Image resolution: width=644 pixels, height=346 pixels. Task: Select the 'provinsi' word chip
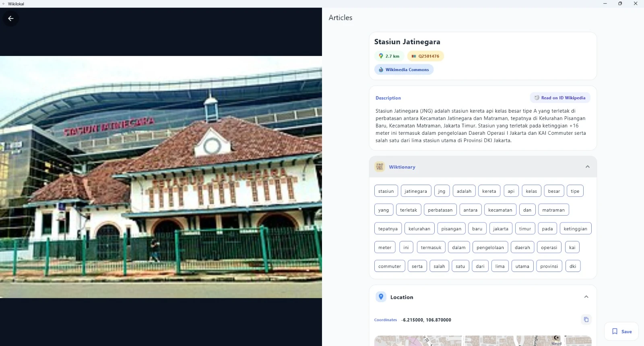tap(549, 266)
